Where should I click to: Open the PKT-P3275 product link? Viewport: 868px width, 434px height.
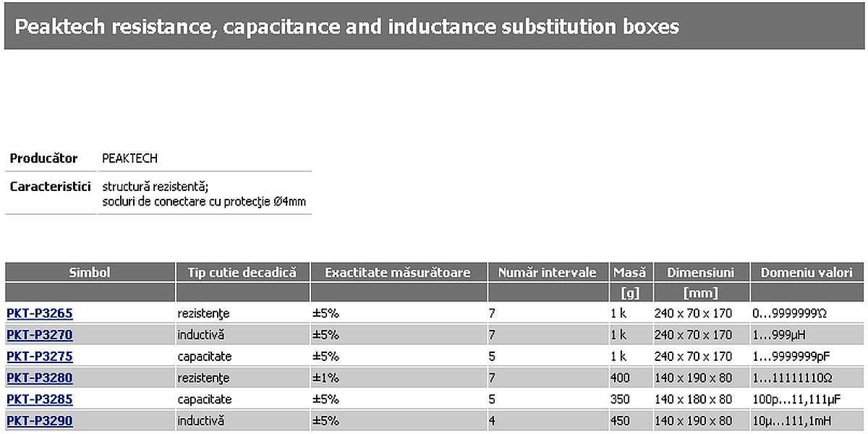pyautogui.click(x=40, y=357)
